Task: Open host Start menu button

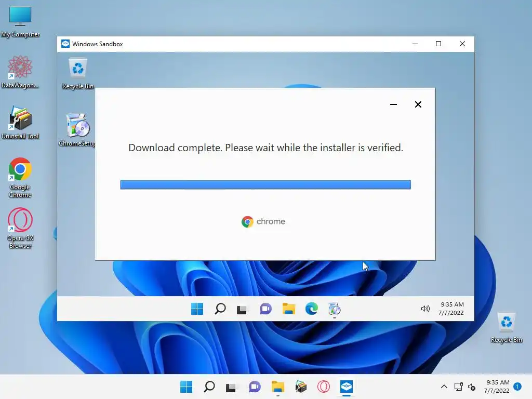Action: pos(186,387)
